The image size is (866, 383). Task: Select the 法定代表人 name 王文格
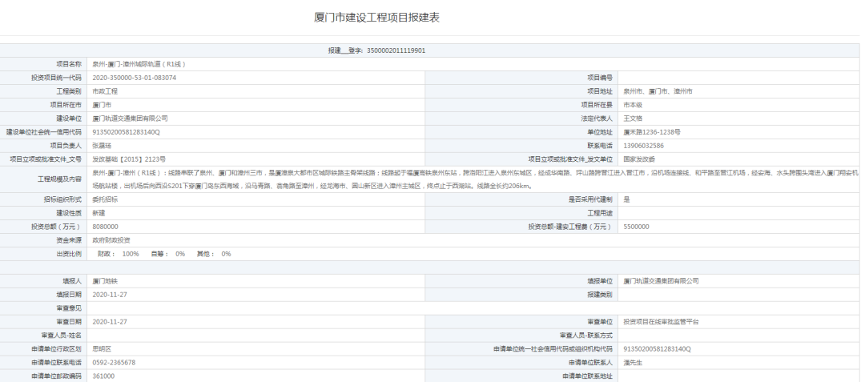coord(633,118)
